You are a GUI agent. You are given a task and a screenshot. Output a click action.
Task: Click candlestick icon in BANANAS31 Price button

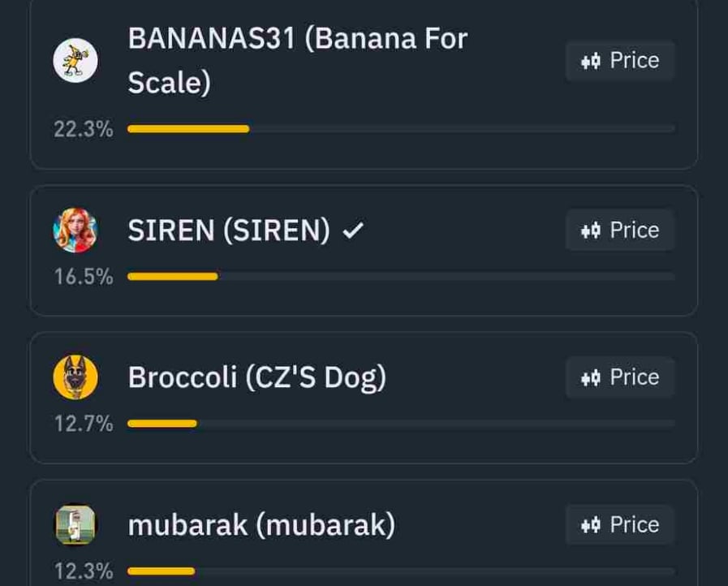tap(591, 61)
